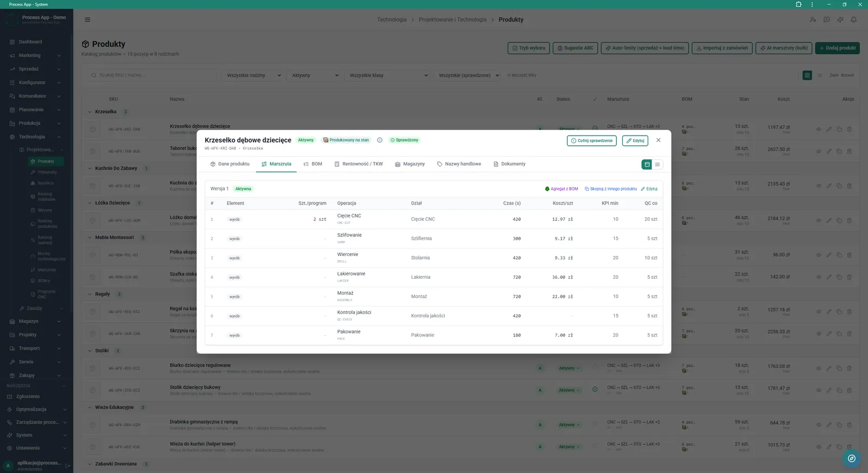Collapse the Technologia sidebar section

click(35, 137)
